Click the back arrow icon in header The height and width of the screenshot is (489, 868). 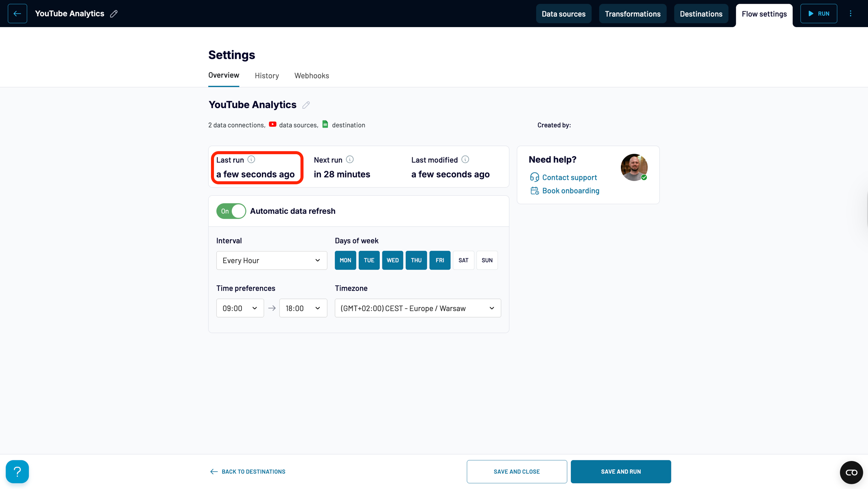(x=17, y=14)
